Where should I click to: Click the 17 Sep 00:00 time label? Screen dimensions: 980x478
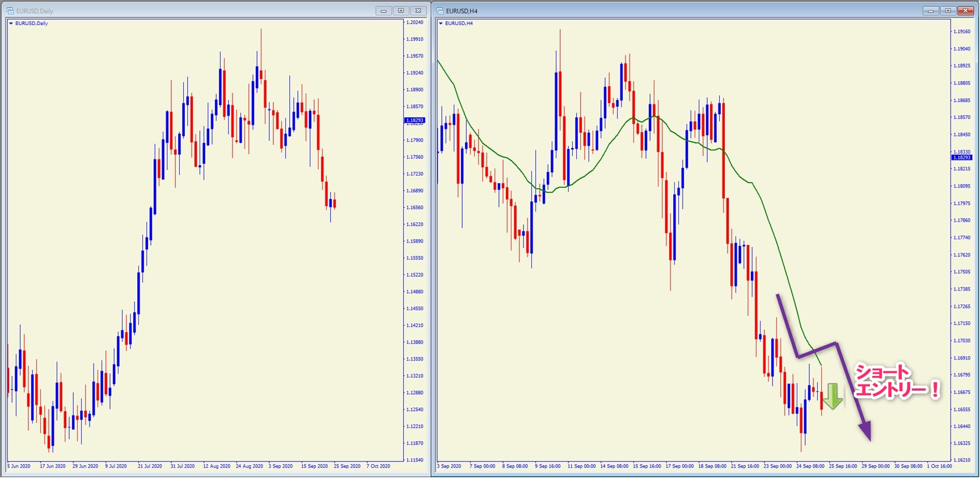pyautogui.click(x=679, y=466)
